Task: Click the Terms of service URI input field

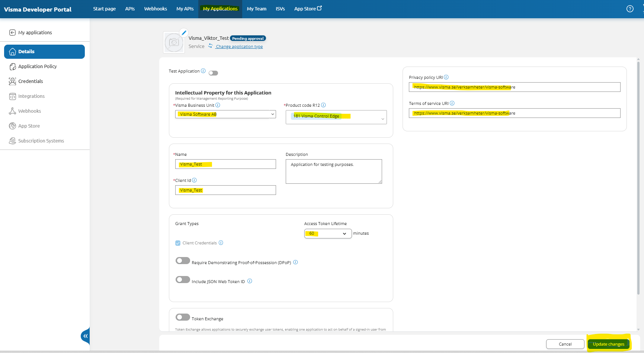Action: tap(515, 113)
